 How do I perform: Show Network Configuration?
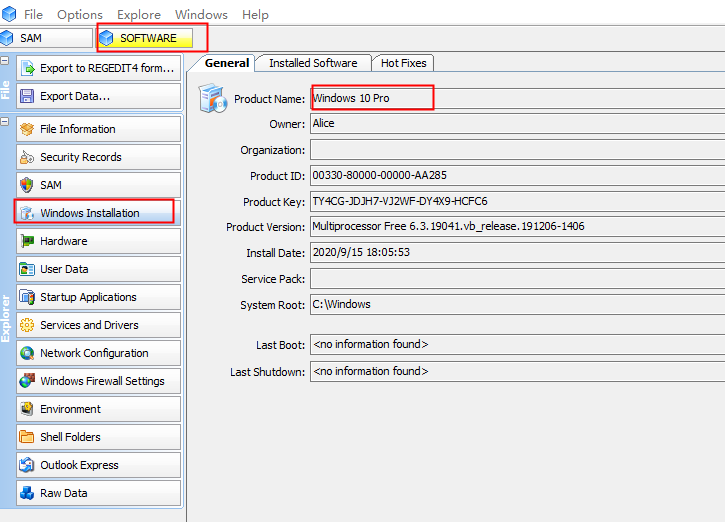(x=98, y=353)
